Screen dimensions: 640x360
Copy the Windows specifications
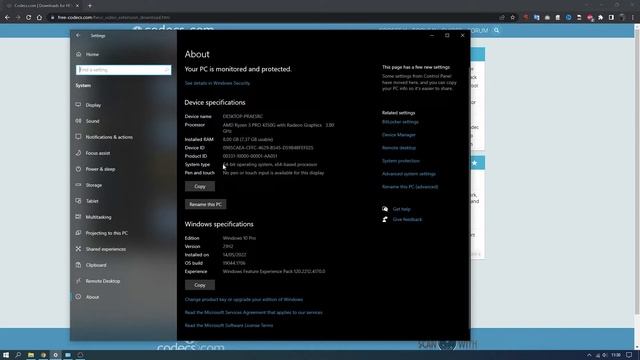click(x=200, y=285)
